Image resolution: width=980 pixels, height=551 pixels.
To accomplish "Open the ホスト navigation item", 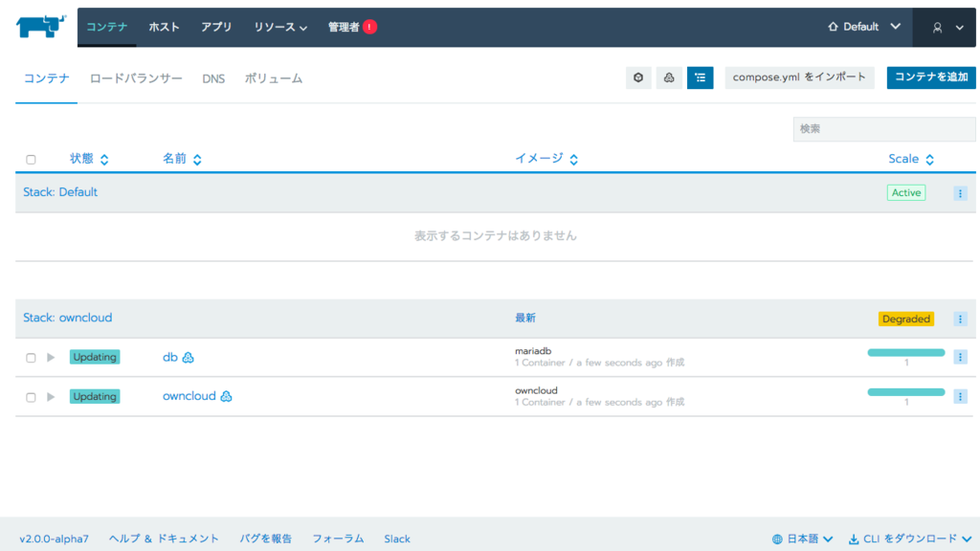I will pyautogui.click(x=164, y=27).
